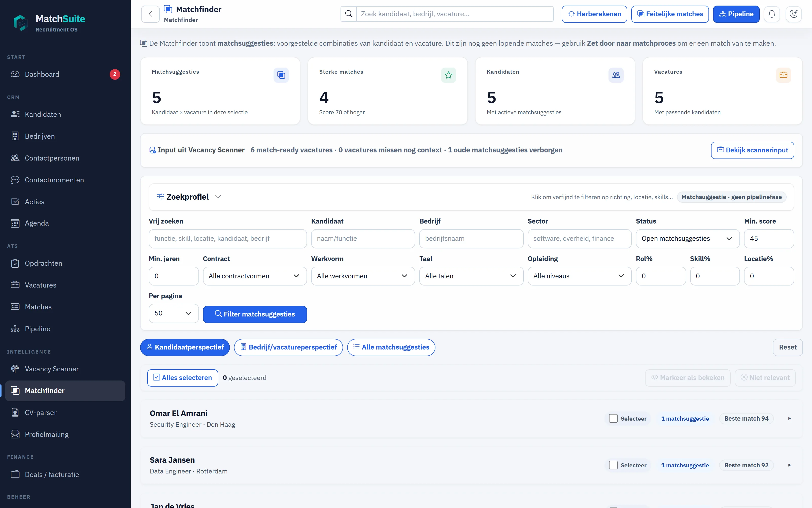Open the Taal dropdown Alle talen
This screenshot has width=812, height=508.
[x=471, y=276]
